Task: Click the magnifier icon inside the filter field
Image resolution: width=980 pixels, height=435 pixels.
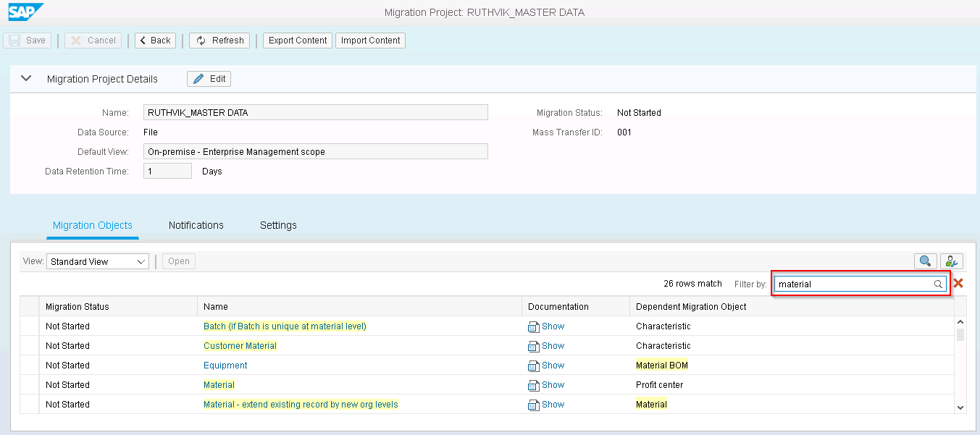Action: click(938, 284)
